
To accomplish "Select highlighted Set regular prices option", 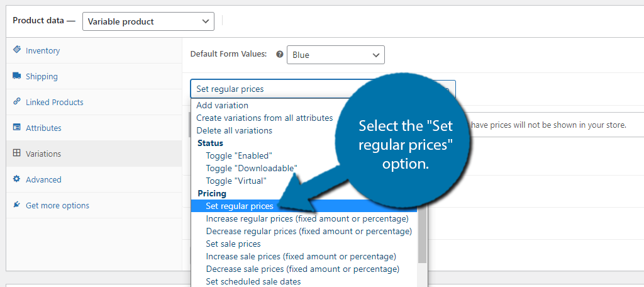I will (x=240, y=206).
